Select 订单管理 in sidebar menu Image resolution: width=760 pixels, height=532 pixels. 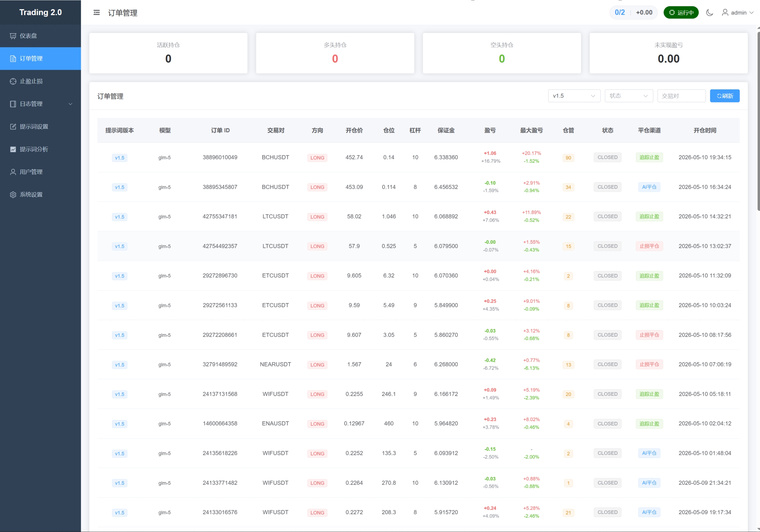[x=40, y=58]
